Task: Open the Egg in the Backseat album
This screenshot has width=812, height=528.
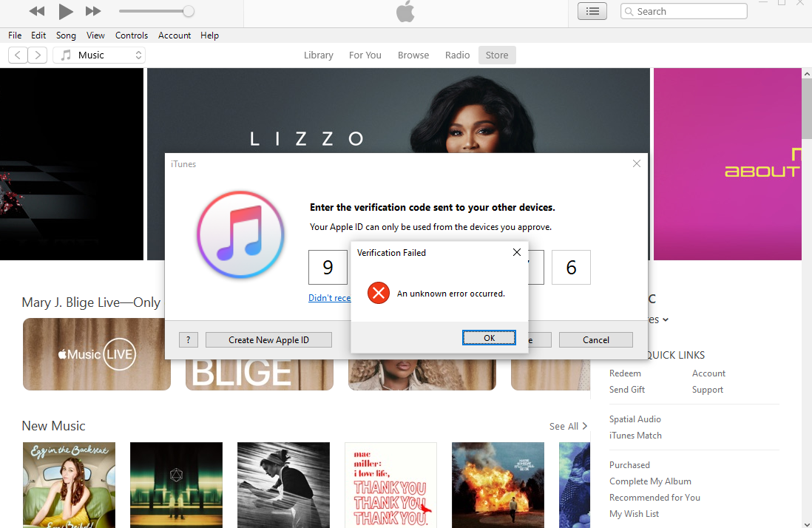Action: [69, 485]
